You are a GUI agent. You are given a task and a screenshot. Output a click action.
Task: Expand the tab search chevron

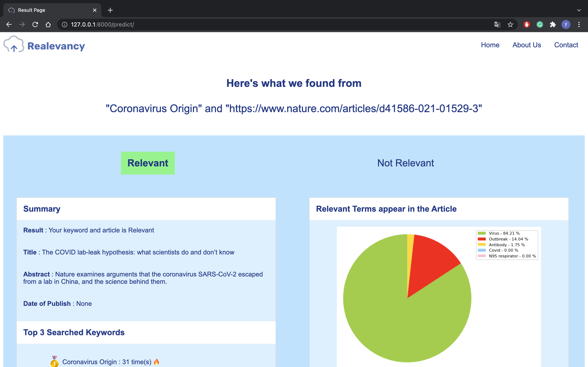(x=579, y=10)
